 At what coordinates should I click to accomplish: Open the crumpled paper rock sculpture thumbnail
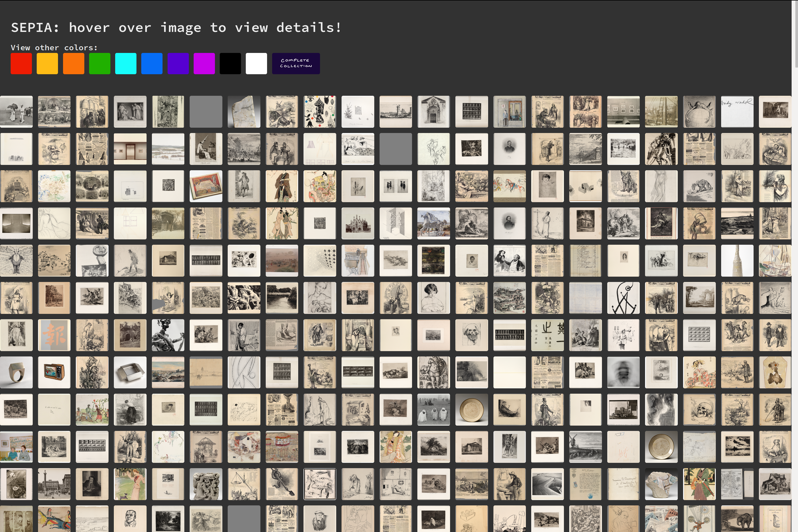(661, 484)
